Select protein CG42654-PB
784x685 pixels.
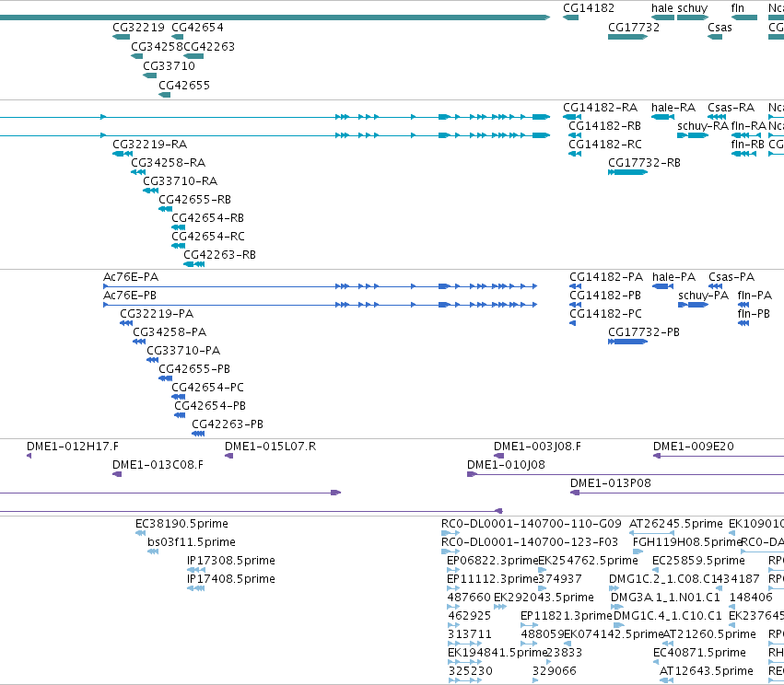[x=210, y=406]
